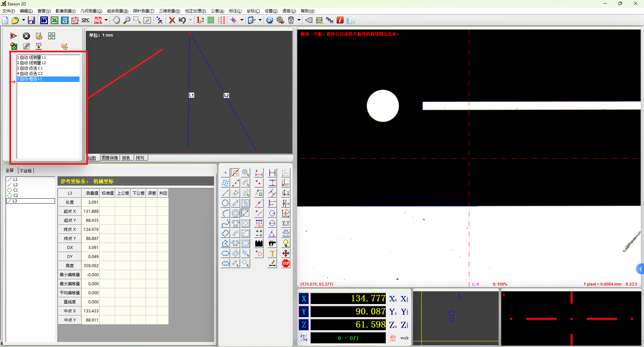Viewport: 644px width, 347px height.
Task: Open the dropdown beside the open-folder icon
Action: point(23,20)
